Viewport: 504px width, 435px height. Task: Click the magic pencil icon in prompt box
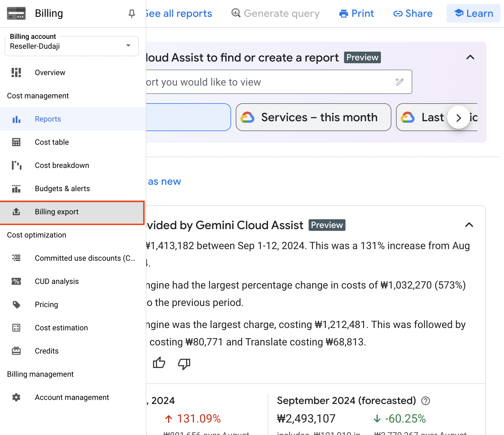coord(399,82)
